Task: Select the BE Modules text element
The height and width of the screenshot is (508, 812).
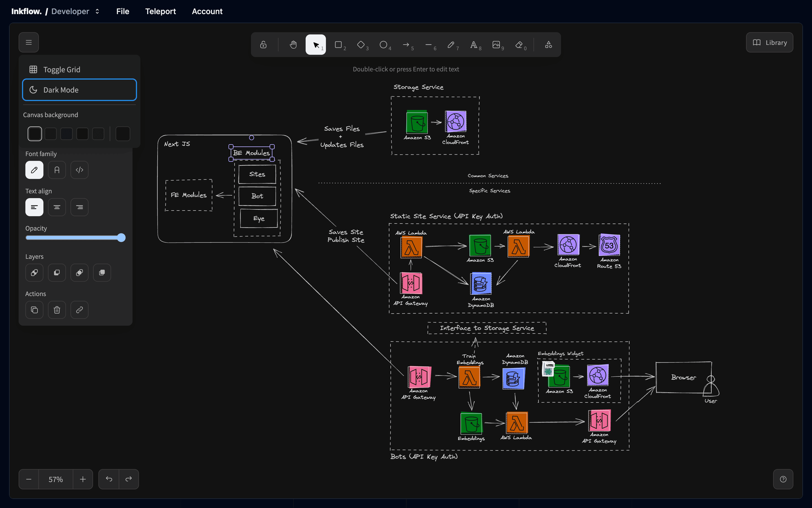Action: tap(252, 153)
